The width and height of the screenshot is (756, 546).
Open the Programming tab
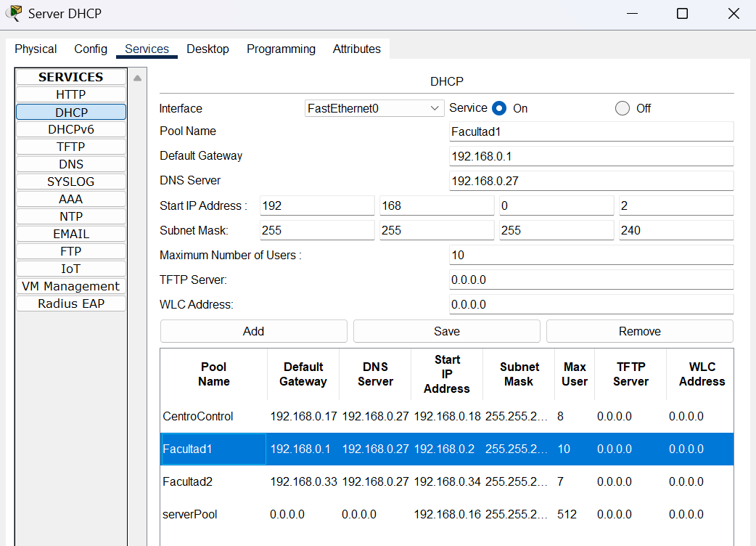coord(281,49)
